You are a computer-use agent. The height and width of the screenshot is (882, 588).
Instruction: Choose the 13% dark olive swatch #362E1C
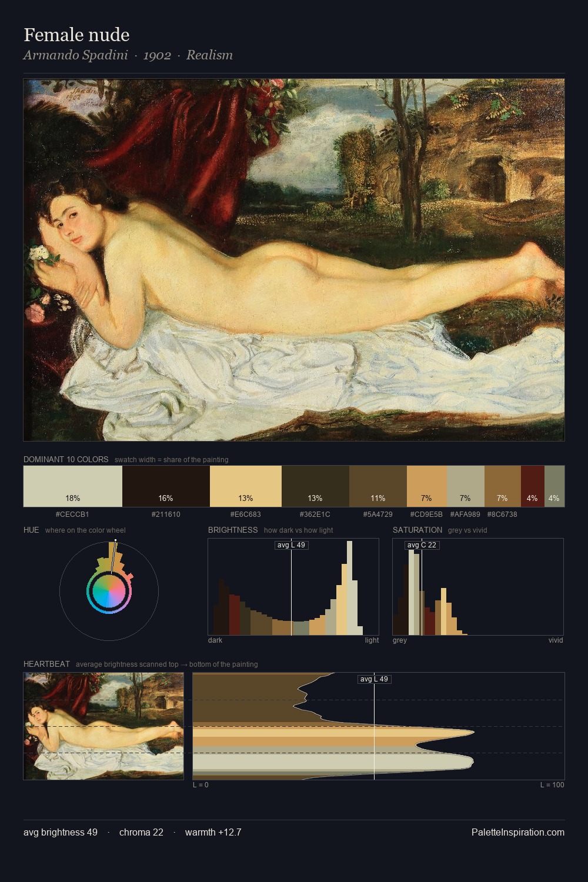coord(315,486)
